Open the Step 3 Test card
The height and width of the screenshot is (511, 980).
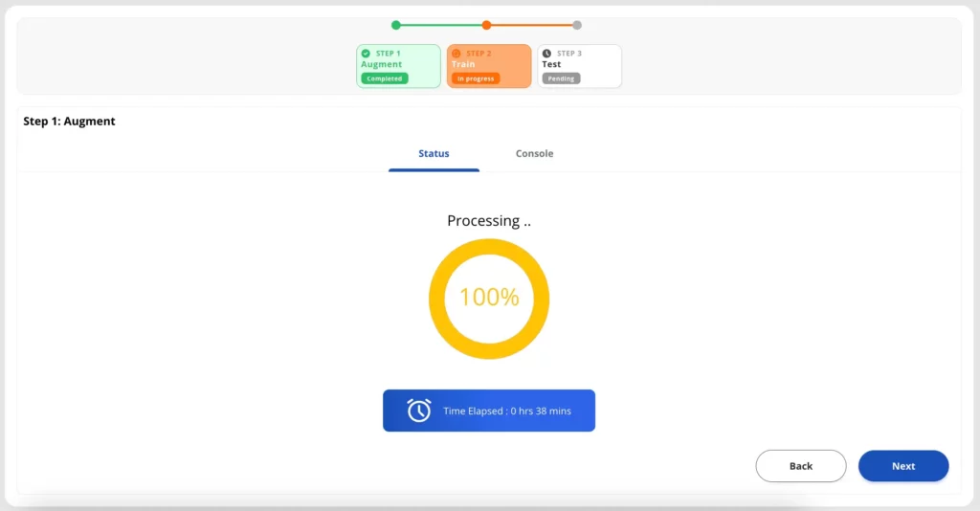pyautogui.click(x=579, y=66)
